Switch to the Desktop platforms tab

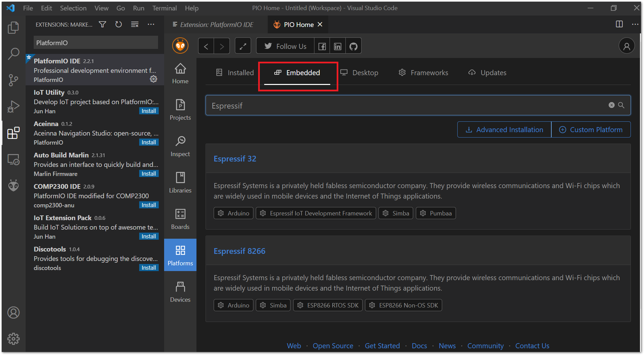pos(359,72)
